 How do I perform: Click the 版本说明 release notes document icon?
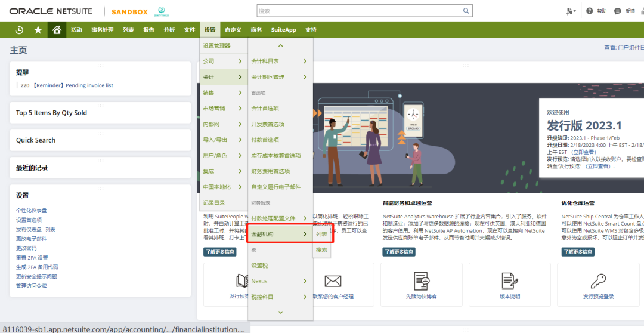(x=510, y=281)
